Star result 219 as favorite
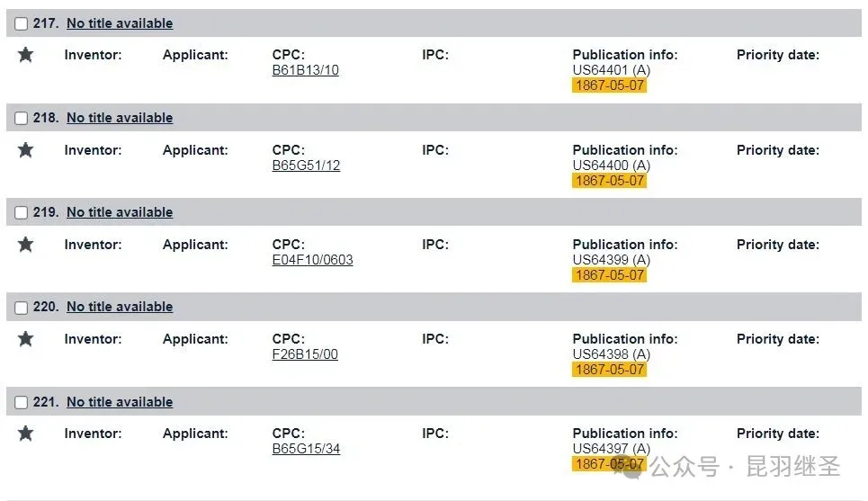 click(25, 245)
